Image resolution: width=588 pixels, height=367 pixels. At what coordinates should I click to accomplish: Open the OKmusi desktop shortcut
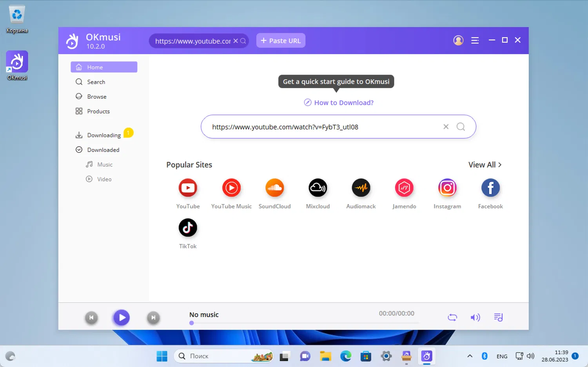(x=17, y=66)
